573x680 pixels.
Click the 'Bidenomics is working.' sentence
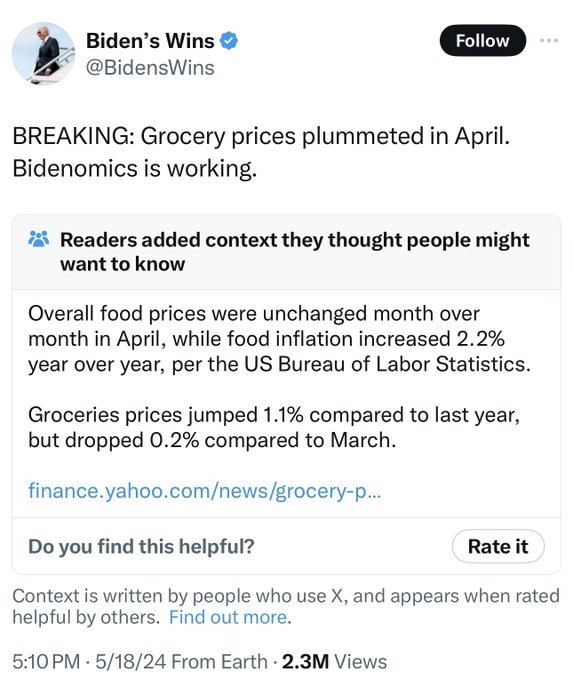134,169
